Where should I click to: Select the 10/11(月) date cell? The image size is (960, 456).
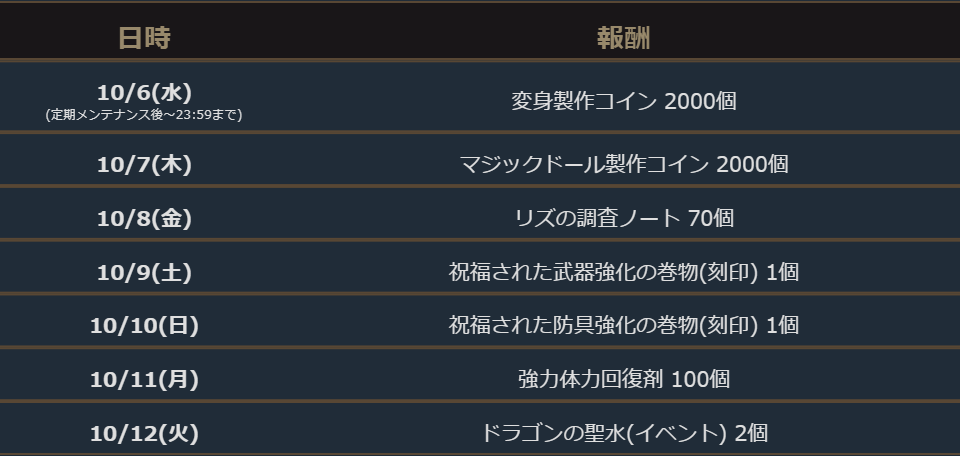(x=144, y=379)
